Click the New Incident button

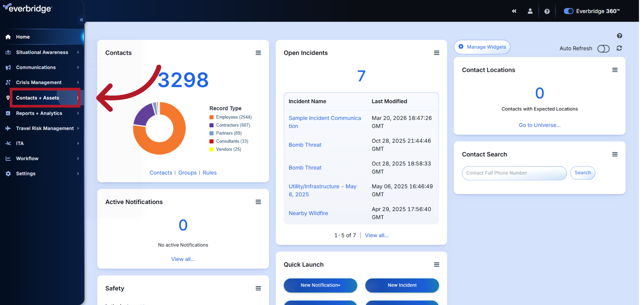402,285
